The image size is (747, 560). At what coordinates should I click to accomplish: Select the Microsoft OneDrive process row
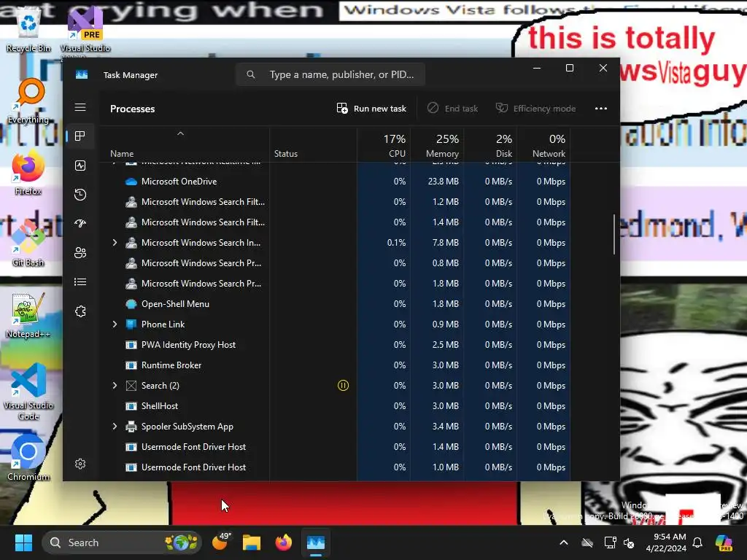coord(335,182)
